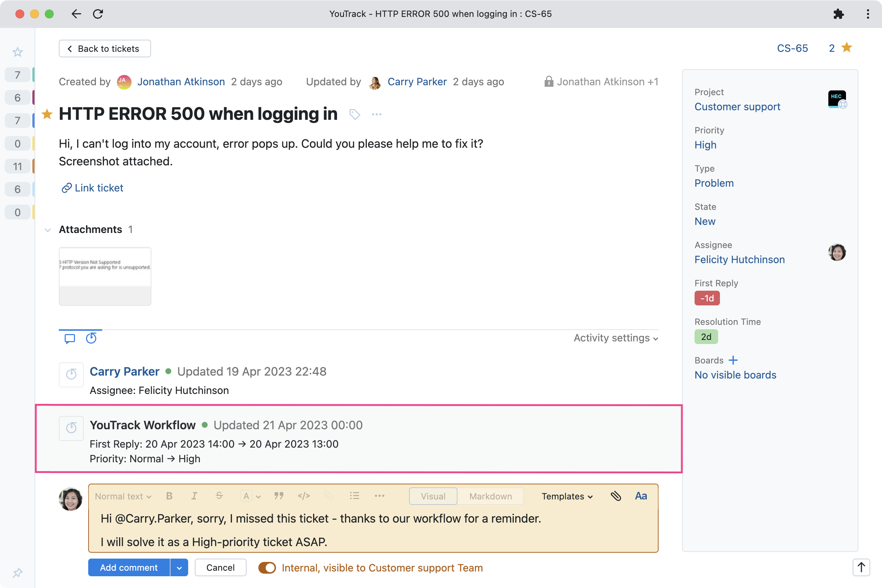Viewport: 882px width, 588px height.
Task: Apply strikethrough formatting in comment editor
Action: [x=219, y=496]
